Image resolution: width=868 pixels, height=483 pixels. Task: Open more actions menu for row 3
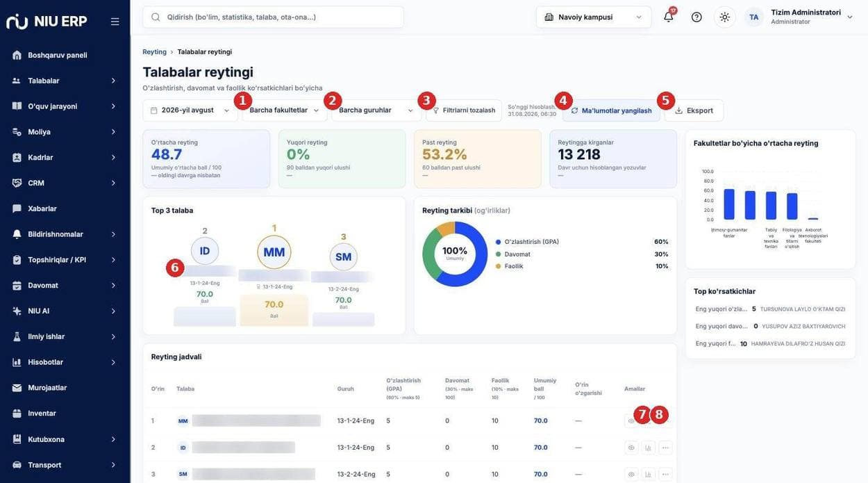pyautogui.click(x=665, y=474)
